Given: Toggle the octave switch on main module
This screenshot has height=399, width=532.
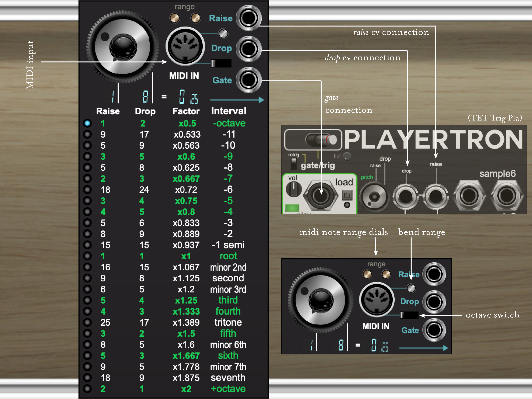Looking at the screenshot, I should point(221,64).
